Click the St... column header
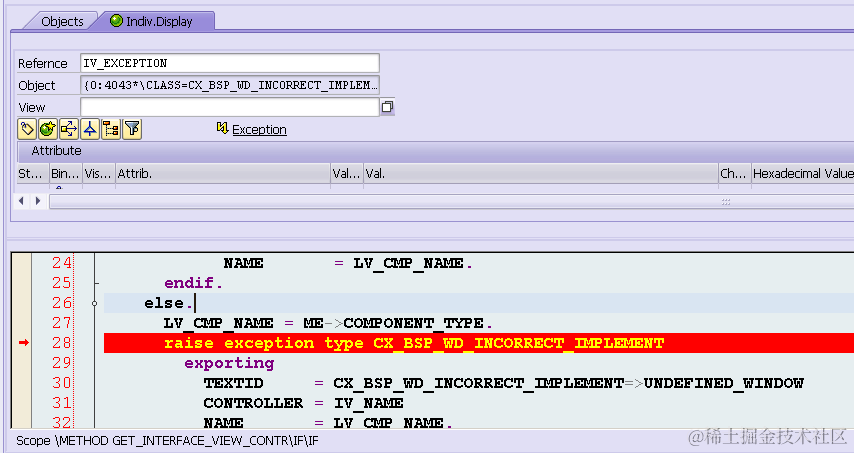 click(33, 174)
